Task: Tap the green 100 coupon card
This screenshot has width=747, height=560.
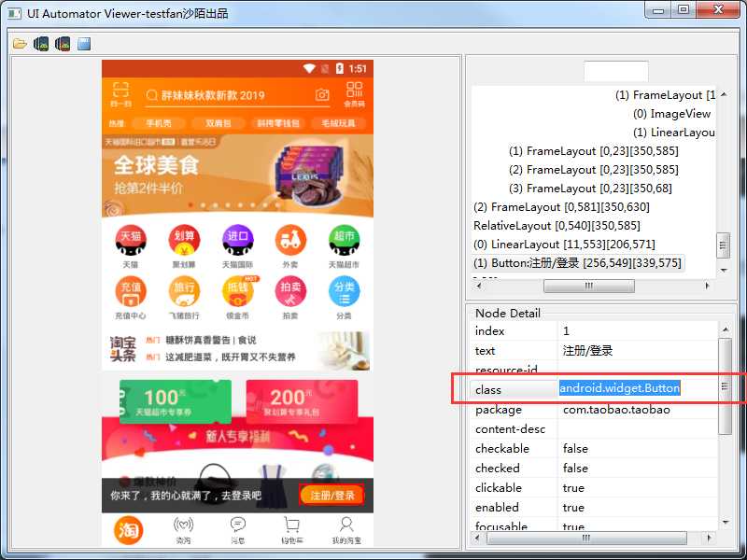Action: coord(176,401)
